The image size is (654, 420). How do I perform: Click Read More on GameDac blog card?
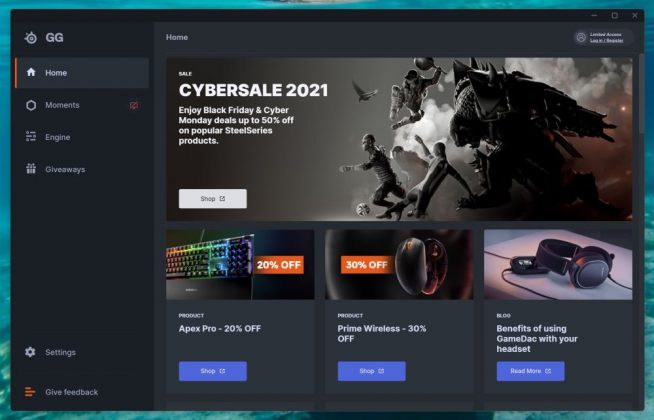click(x=531, y=371)
